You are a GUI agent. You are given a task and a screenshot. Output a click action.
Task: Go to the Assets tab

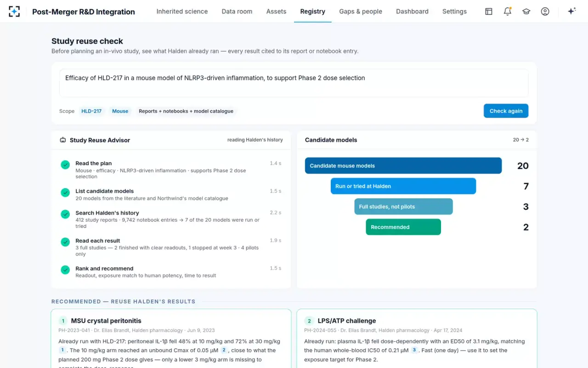[x=276, y=11]
